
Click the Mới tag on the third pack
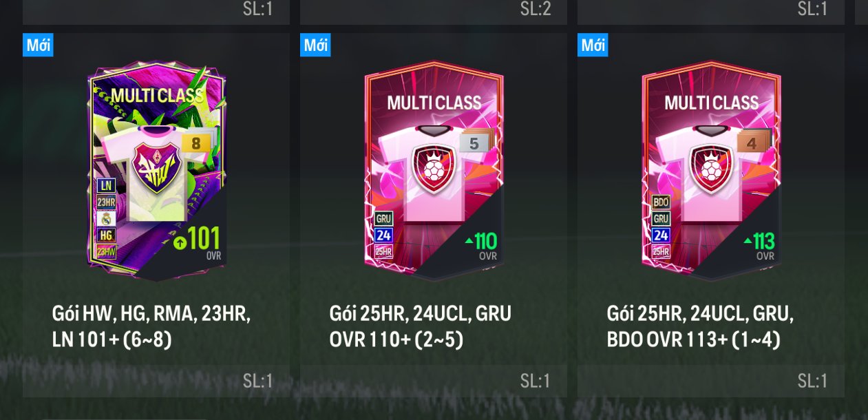pyautogui.click(x=593, y=45)
